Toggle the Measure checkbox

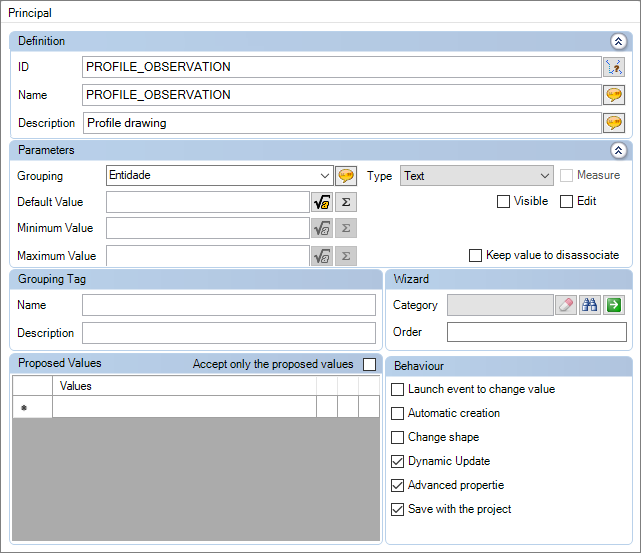566,175
